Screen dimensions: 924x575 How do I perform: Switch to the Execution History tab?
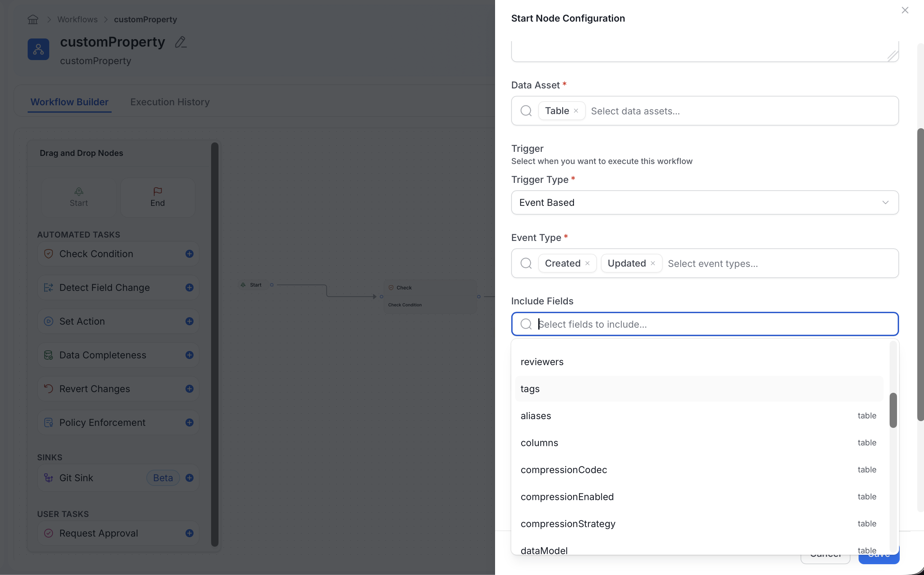[170, 102]
